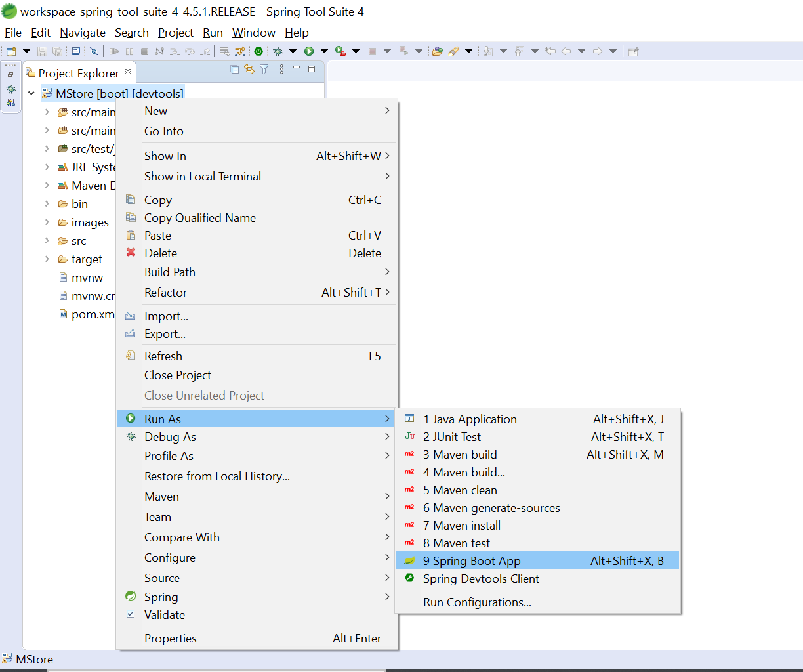Image resolution: width=803 pixels, height=672 pixels.
Task: Click the Save All toolbar icon
Action: click(x=58, y=51)
